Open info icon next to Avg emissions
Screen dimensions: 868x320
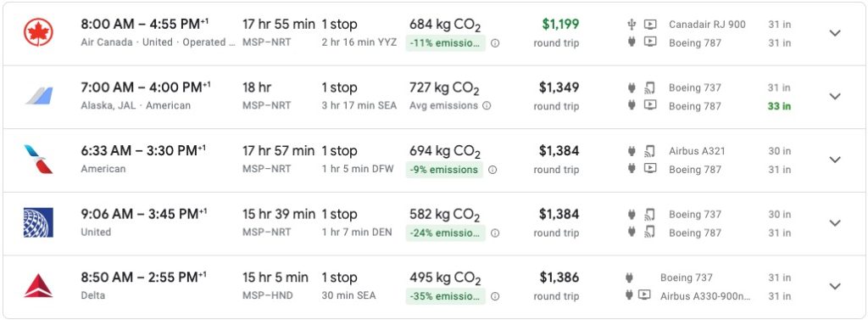click(x=486, y=105)
